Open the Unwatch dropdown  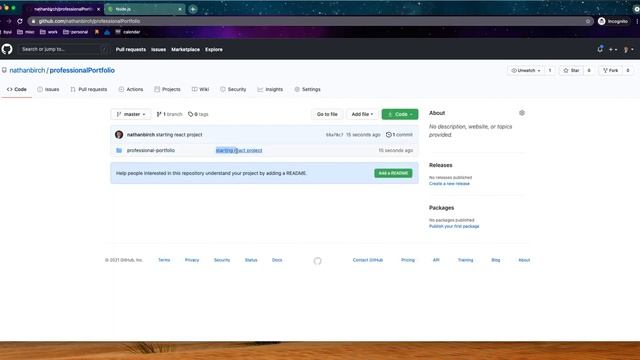pyautogui.click(x=526, y=71)
